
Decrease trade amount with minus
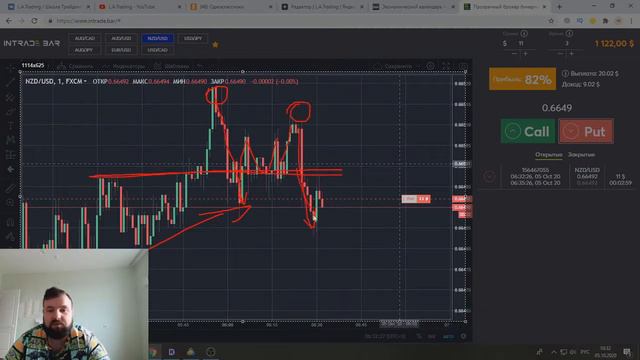coord(514,53)
